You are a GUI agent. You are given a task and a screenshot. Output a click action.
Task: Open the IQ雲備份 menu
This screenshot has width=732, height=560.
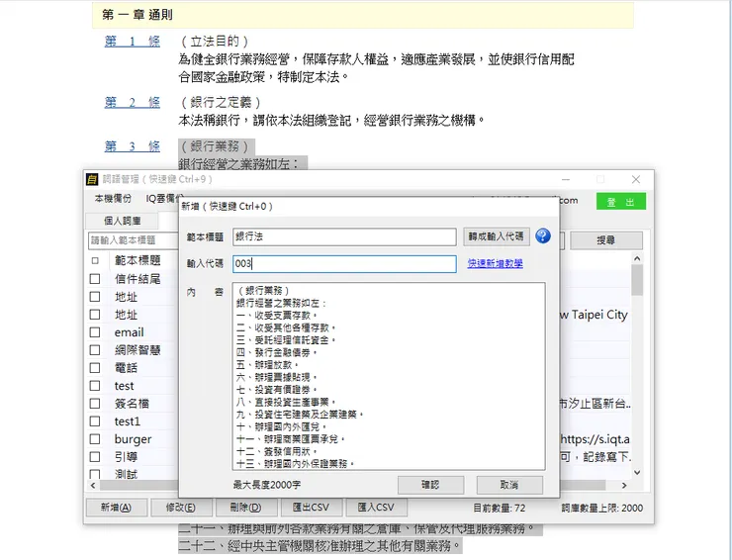pyautogui.click(x=164, y=199)
